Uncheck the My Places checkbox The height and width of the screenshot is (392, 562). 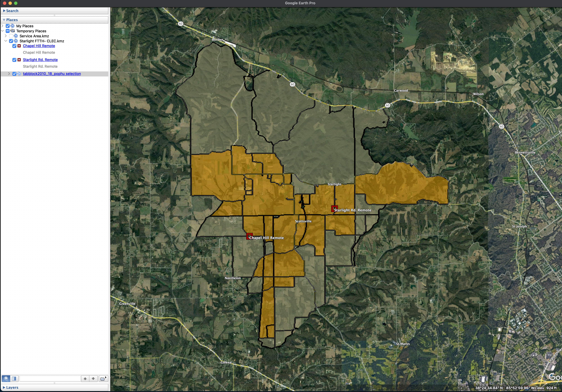pyautogui.click(x=8, y=26)
